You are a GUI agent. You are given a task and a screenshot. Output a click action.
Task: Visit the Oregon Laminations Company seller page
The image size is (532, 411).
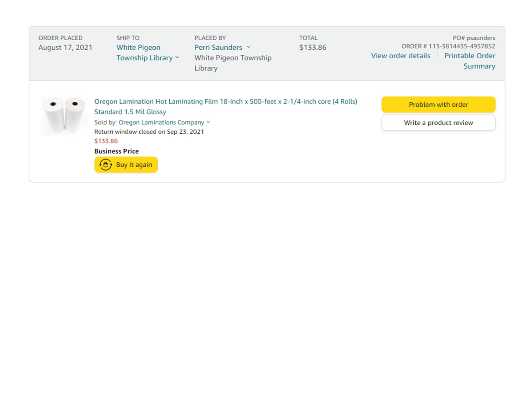point(161,122)
